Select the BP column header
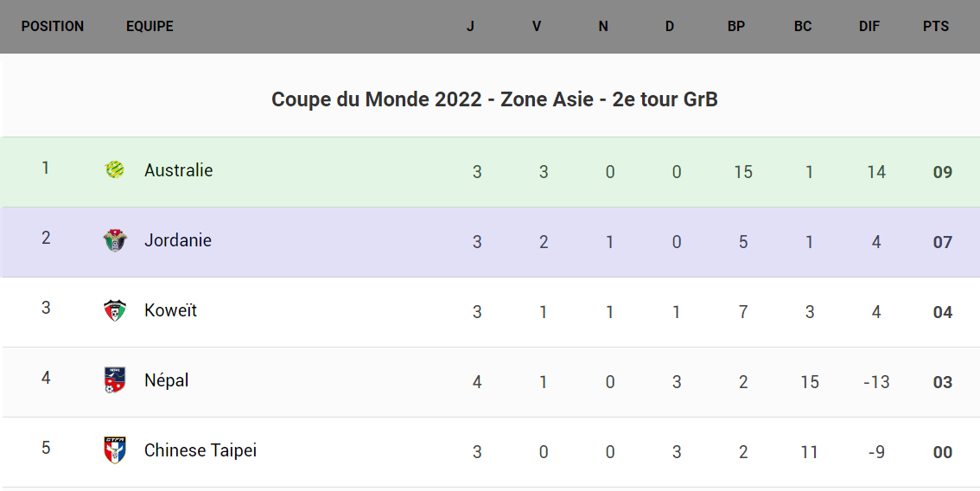 (736, 26)
